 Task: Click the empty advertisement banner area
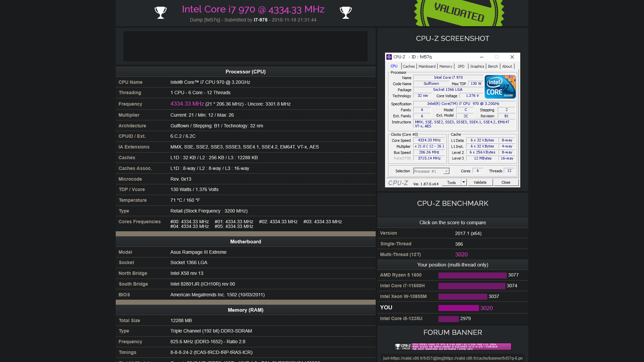pos(246,46)
